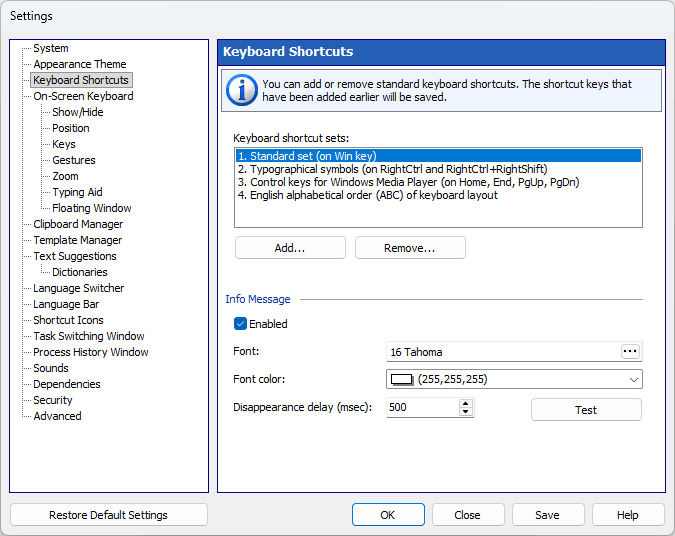
Task: Click the Add... button
Action: point(290,248)
